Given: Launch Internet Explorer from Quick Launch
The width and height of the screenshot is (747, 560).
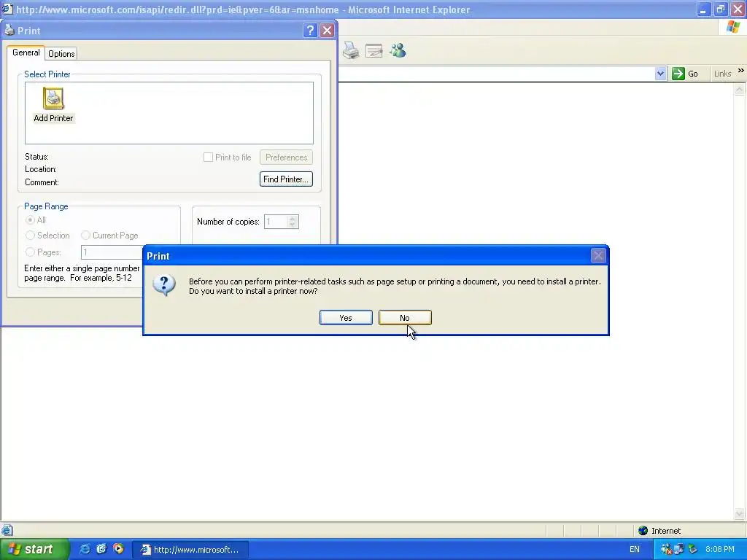Looking at the screenshot, I should [x=85, y=549].
